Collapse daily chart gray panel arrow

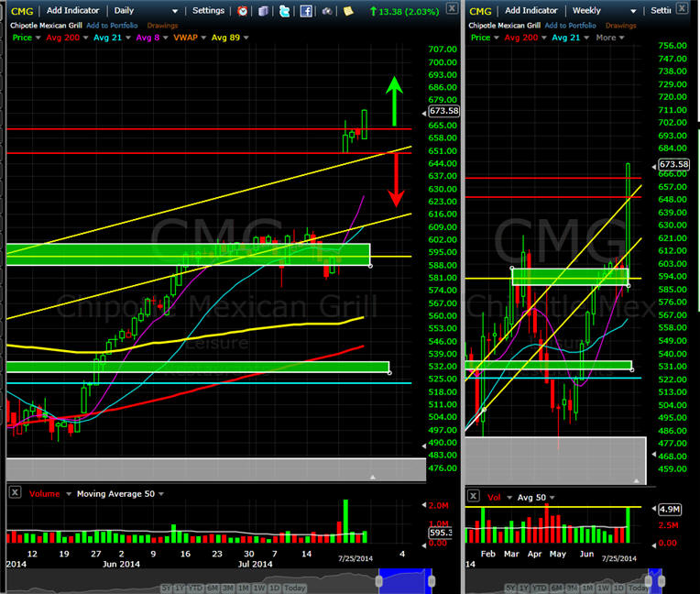pyautogui.click(x=373, y=478)
